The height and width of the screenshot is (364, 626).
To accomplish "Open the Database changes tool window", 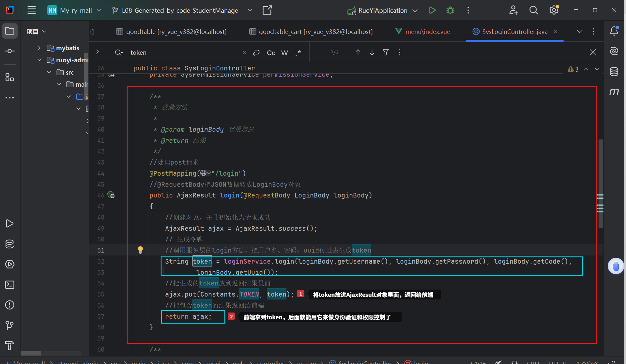I will pyautogui.click(x=10, y=244).
